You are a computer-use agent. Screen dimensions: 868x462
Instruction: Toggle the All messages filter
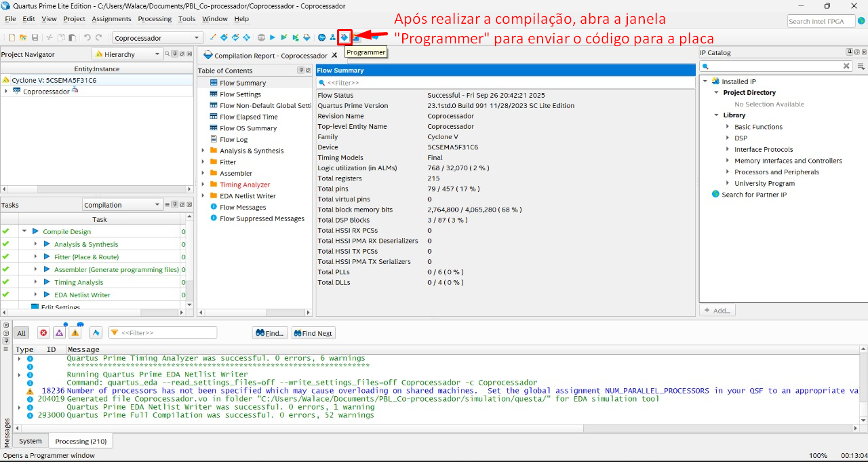[x=22, y=333]
